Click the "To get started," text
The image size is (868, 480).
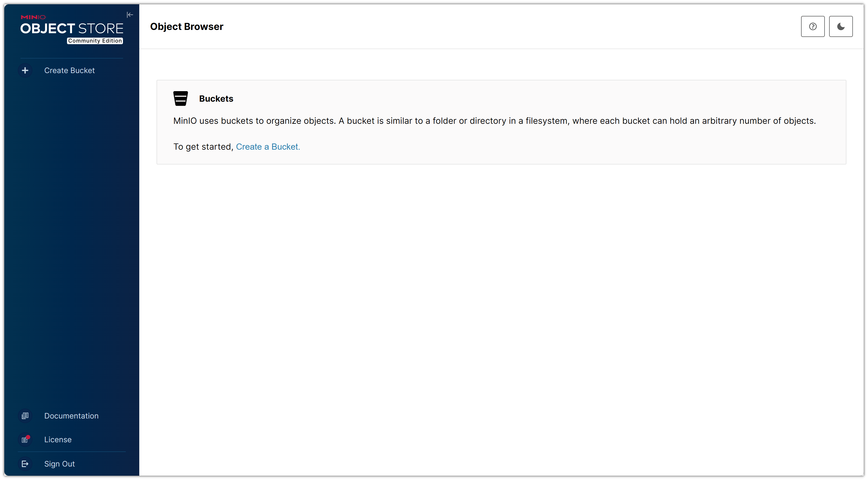(203, 147)
